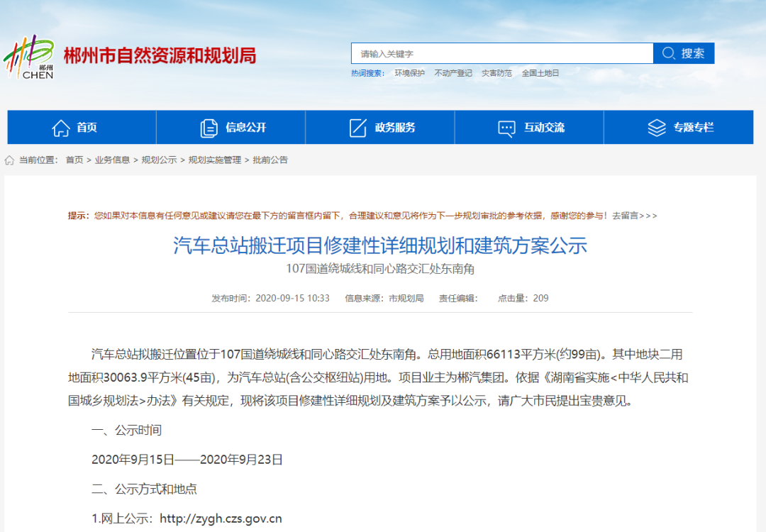Click the chat bubble icon beside 互动交流
The height and width of the screenshot is (532, 766).
[x=506, y=128]
